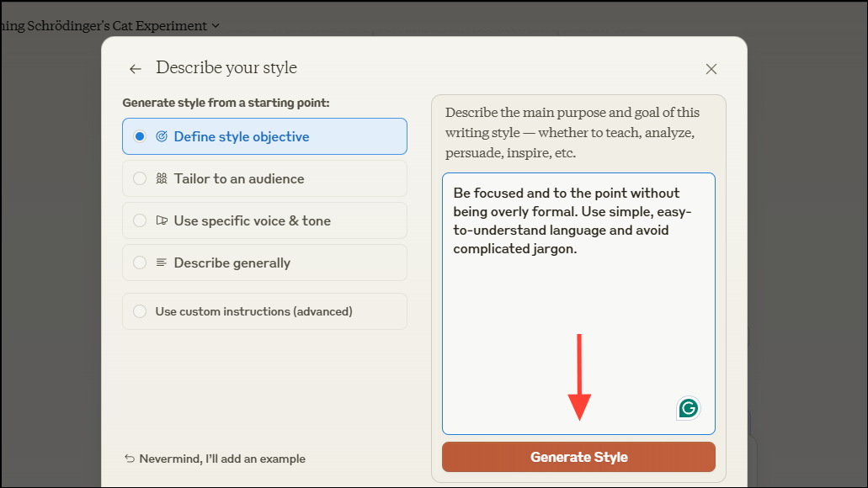The image size is (868, 488).
Task: Click the back arrow beside Describe your style
Action: (x=135, y=69)
